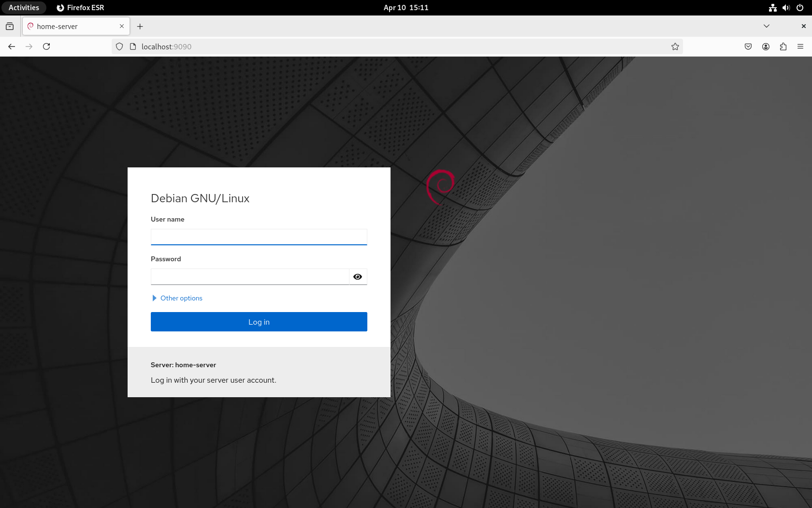Open the list all tabs dropdown arrow
Screen dimensions: 812x508
767,26
